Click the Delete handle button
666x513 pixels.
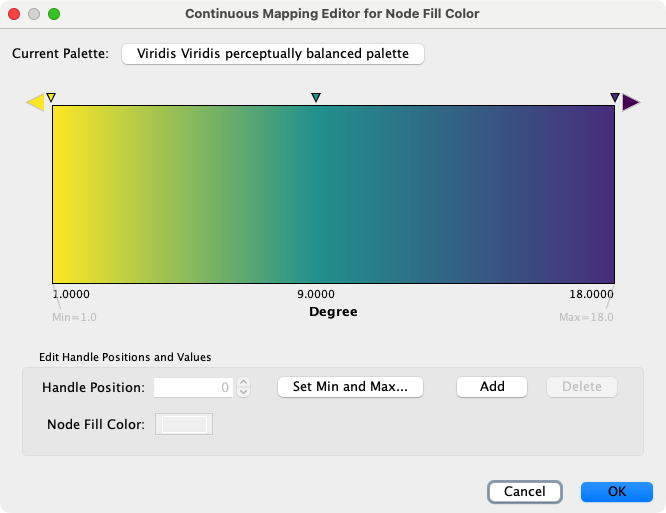pyautogui.click(x=582, y=387)
